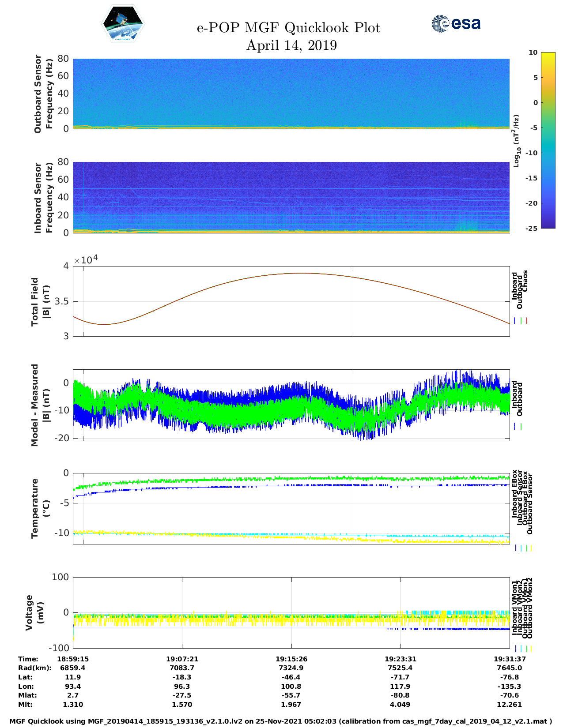Click the April 14, 2019 date heading
Screen dimensions: 563x728
pyautogui.click(x=291, y=45)
